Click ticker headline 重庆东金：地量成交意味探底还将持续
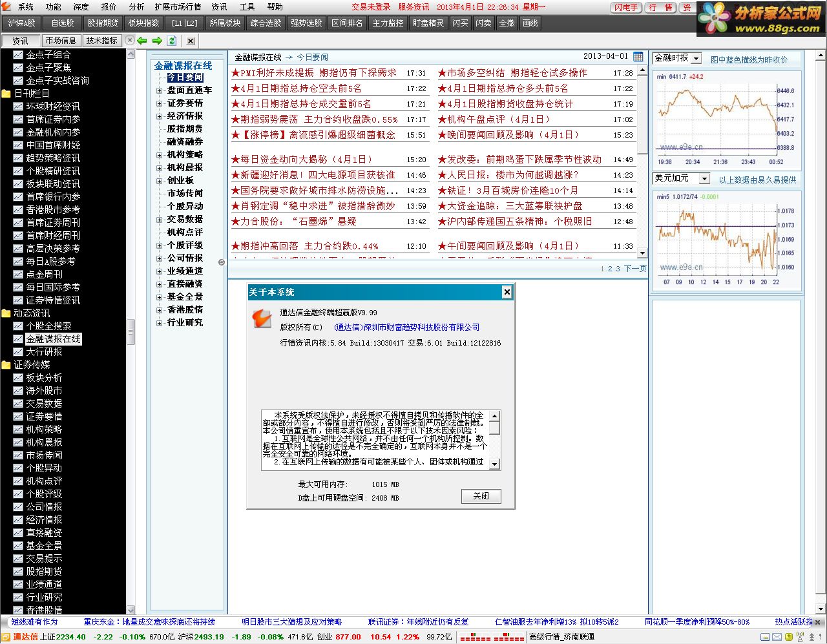The width and height of the screenshot is (827, 644). pos(149,622)
